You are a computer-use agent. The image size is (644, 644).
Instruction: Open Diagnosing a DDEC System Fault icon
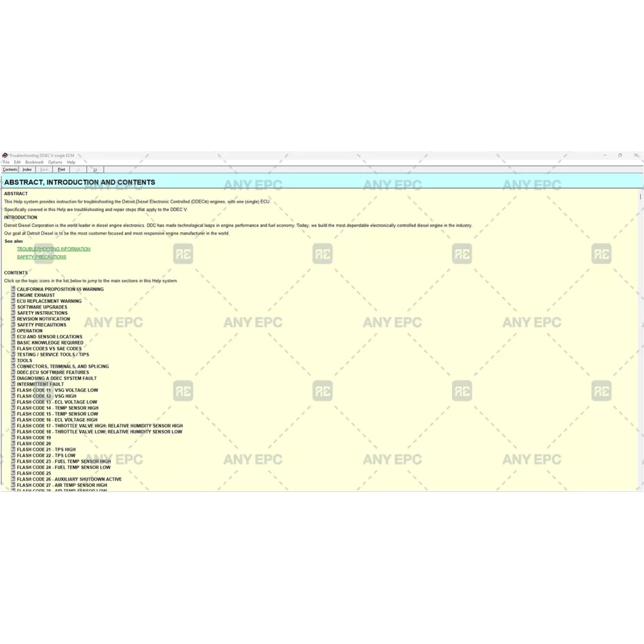[13, 378]
